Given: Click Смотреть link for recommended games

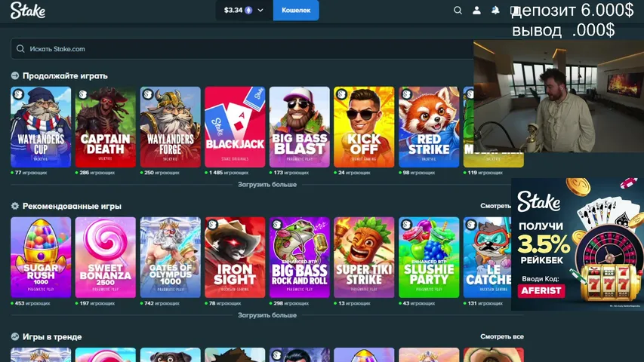Looking at the screenshot, I should click(x=496, y=206).
